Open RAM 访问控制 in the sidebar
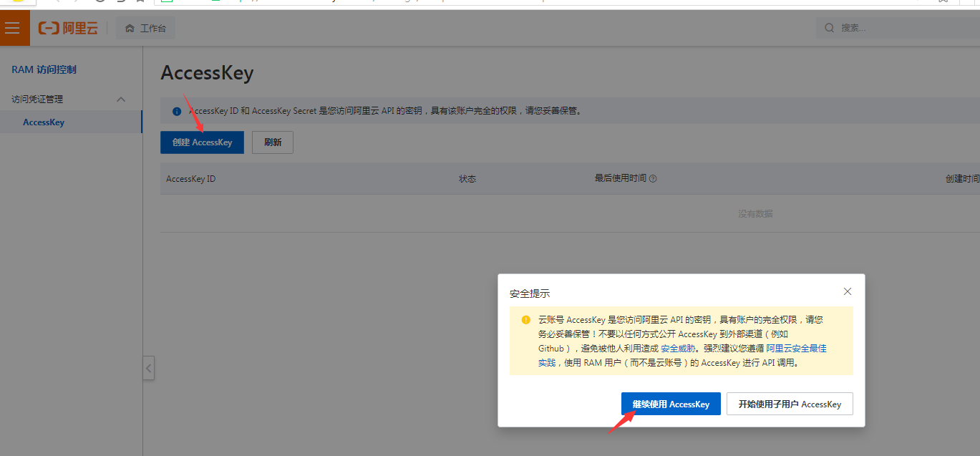The image size is (980, 456). click(x=44, y=69)
